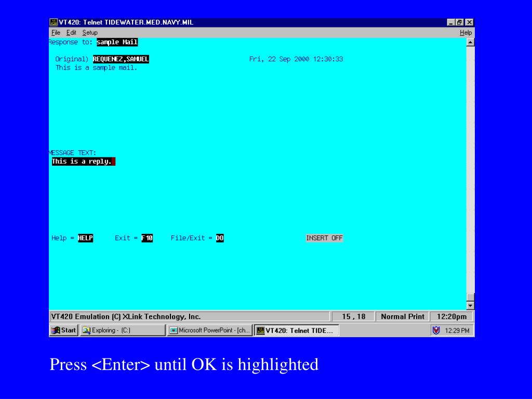Open the File menu
The width and height of the screenshot is (532, 399).
coord(56,33)
